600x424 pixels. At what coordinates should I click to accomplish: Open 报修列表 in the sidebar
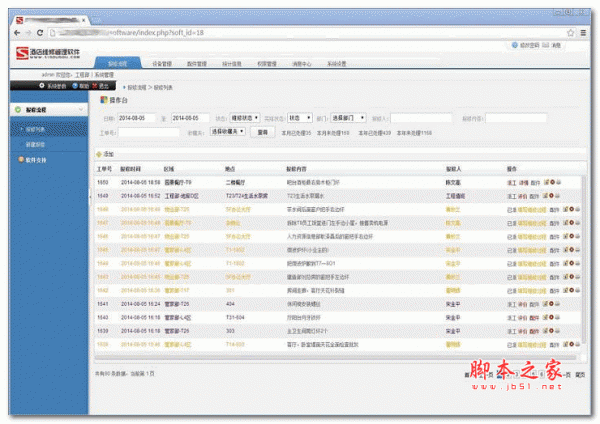coord(35,130)
